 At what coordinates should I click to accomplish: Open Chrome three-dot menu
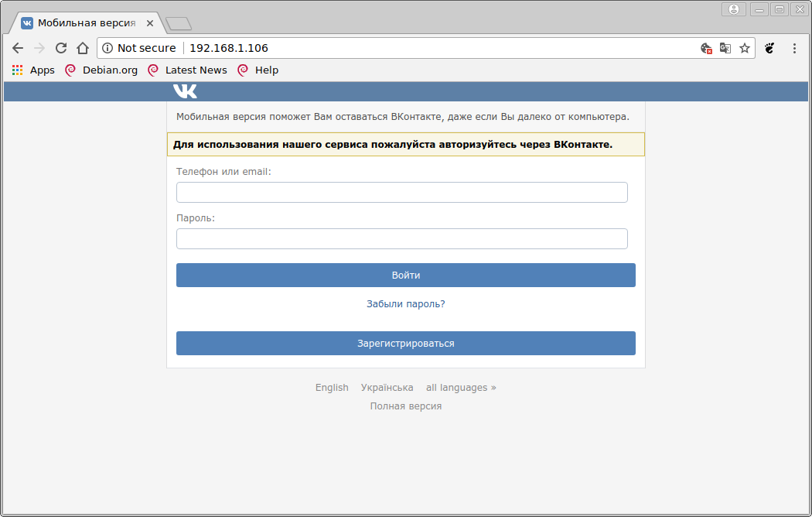pos(794,48)
